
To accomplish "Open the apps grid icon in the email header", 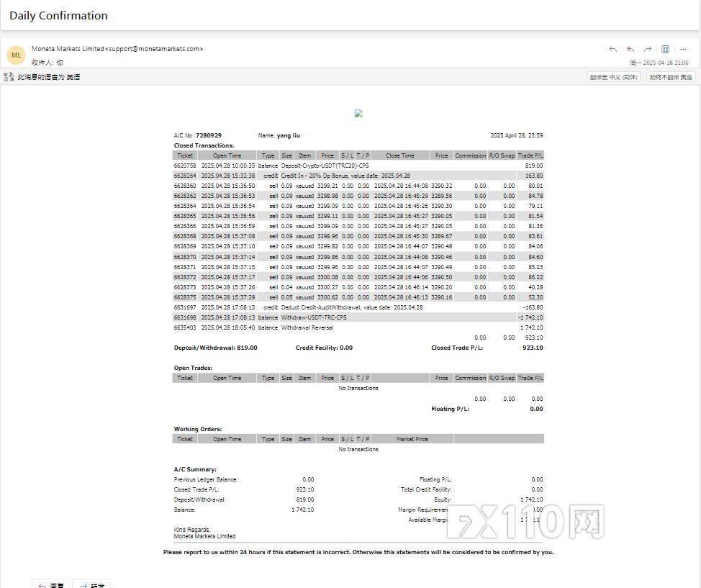I will click(x=665, y=49).
